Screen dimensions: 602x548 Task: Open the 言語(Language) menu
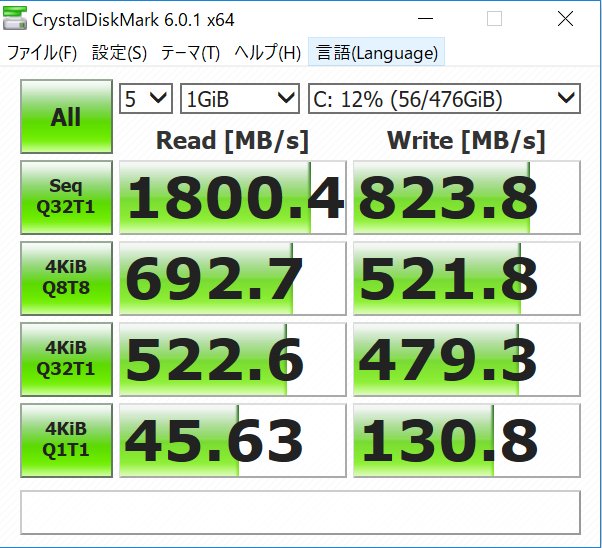[377, 53]
